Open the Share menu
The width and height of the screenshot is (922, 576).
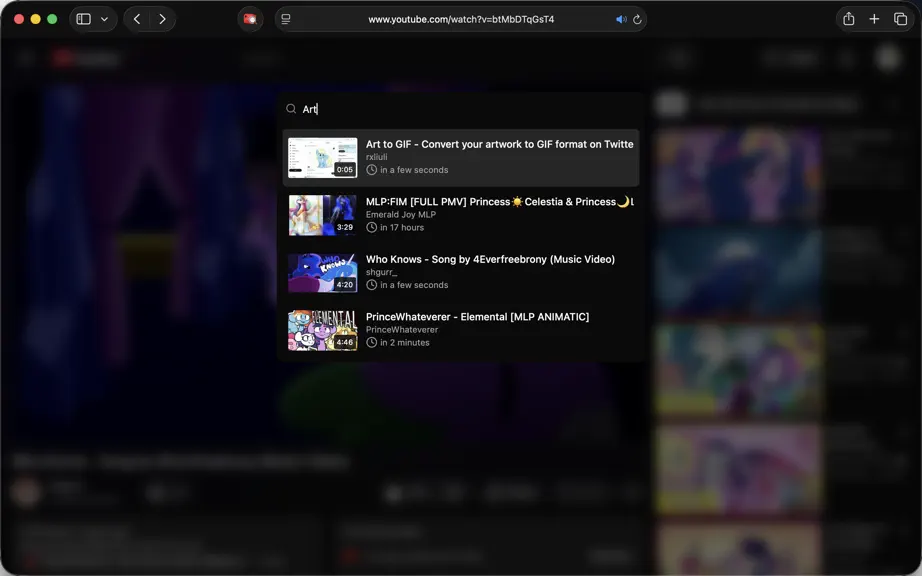click(x=848, y=19)
